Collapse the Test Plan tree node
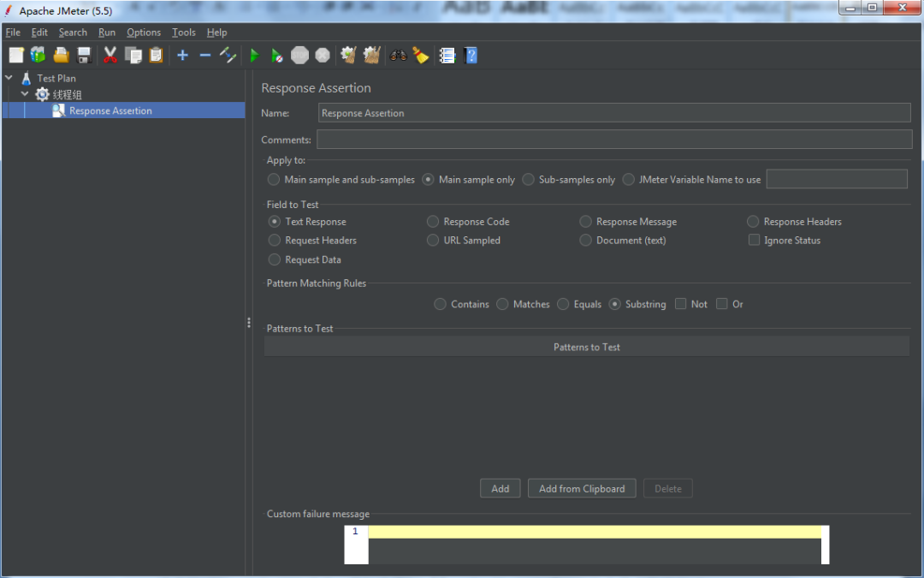The height and width of the screenshot is (578, 924). pyautogui.click(x=9, y=77)
